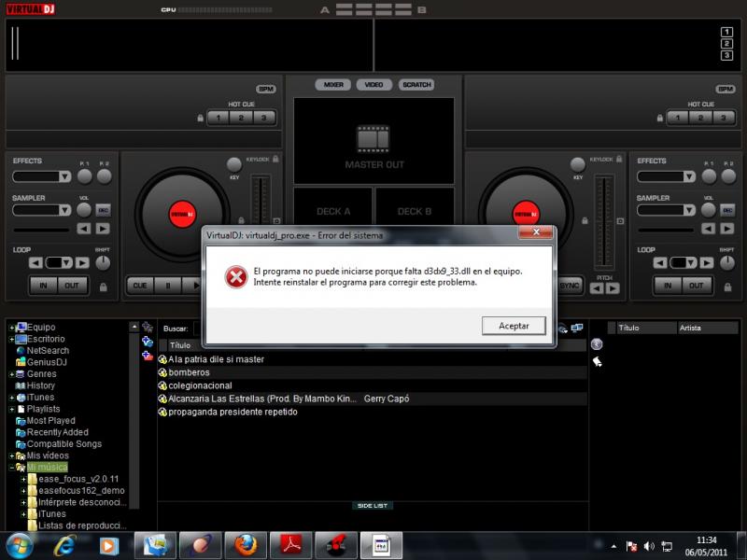Toggle the right deck sampler REC button

click(x=727, y=210)
